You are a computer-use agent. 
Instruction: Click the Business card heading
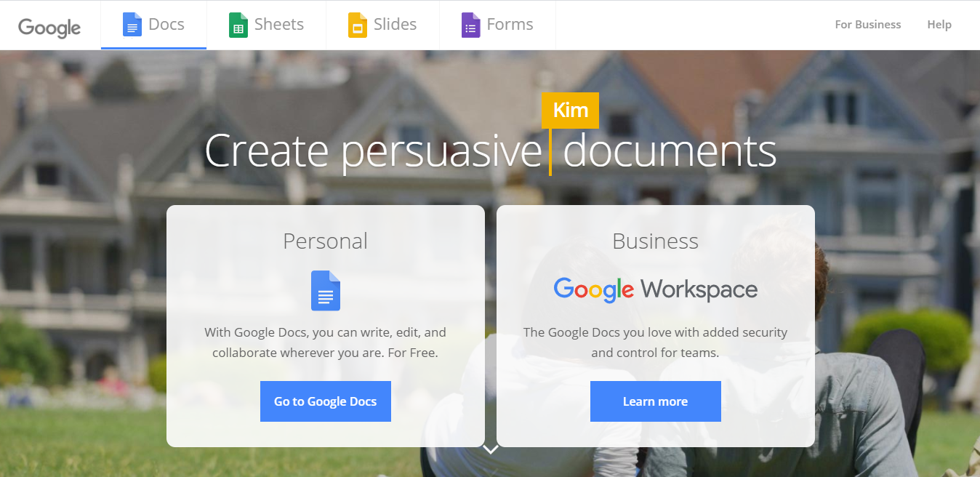655,241
